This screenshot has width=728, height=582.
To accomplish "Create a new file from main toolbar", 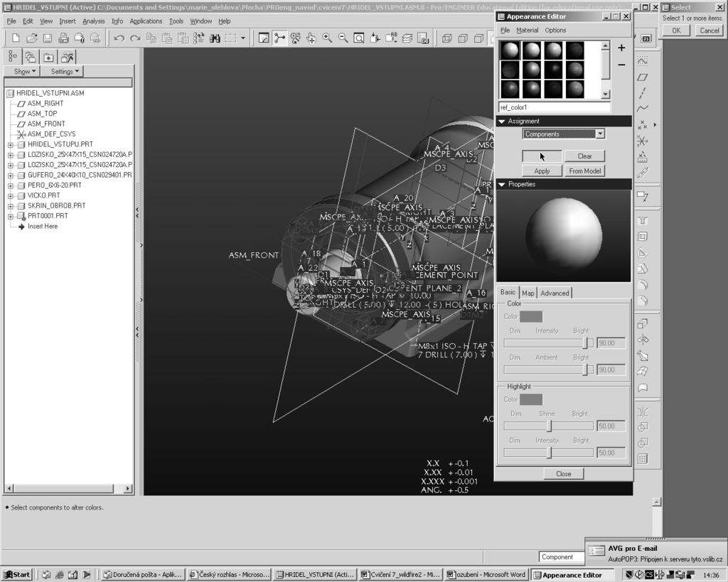I will 16,38.
